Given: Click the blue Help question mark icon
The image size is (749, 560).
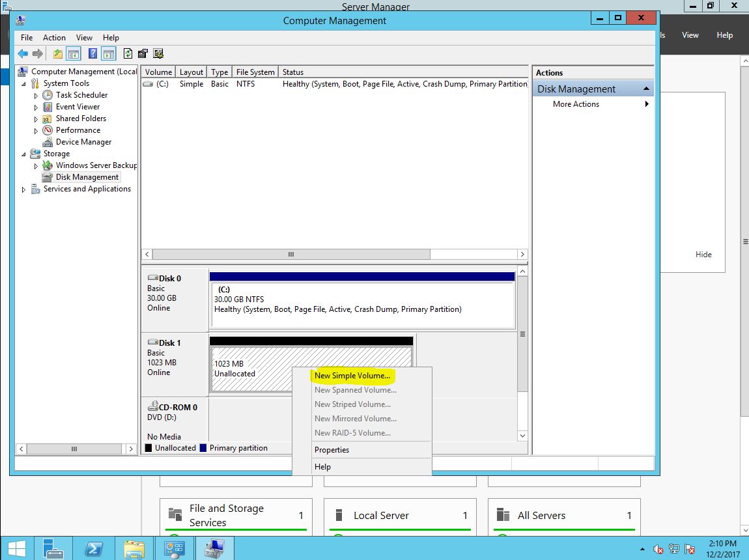Looking at the screenshot, I should coord(93,54).
